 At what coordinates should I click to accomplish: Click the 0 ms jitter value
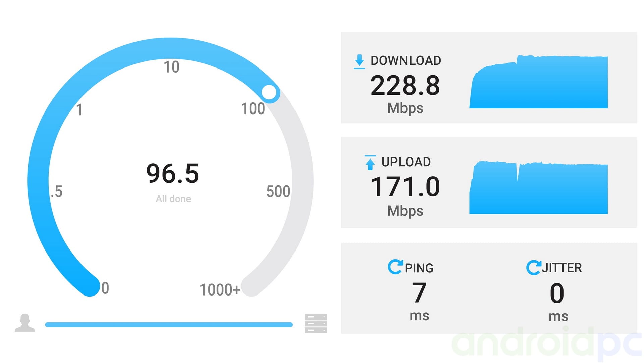(558, 302)
